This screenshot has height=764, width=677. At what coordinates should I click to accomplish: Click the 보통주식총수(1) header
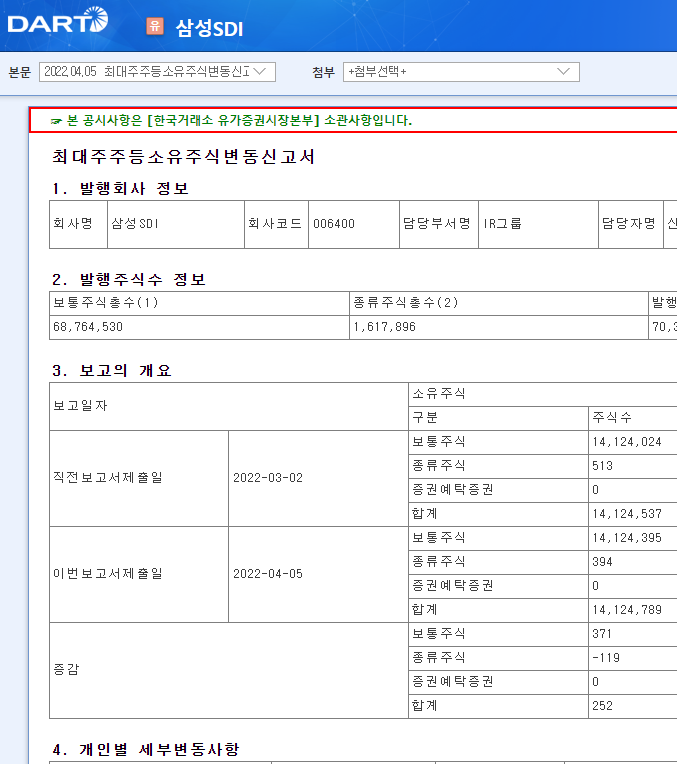point(199,303)
